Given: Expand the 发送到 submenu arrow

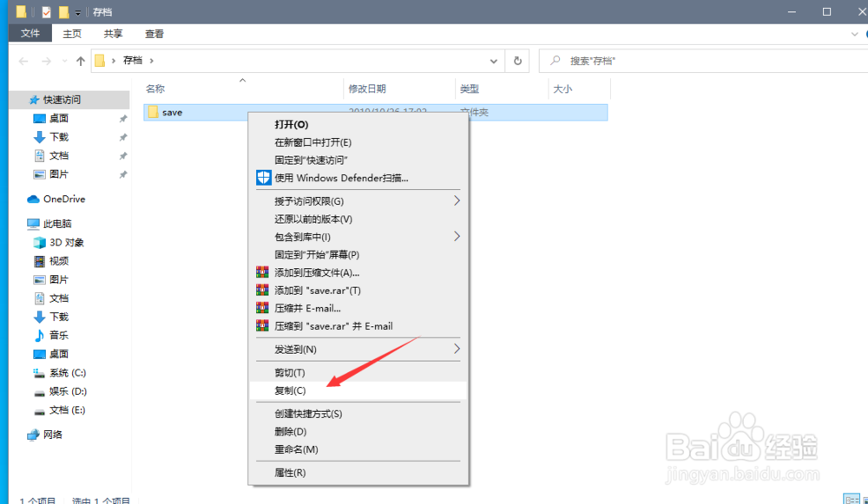Looking at the screenshot, I should pos(457,349).
